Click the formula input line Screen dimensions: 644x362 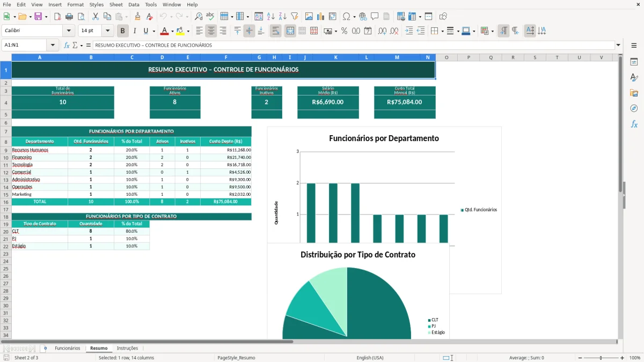[354, 45]
